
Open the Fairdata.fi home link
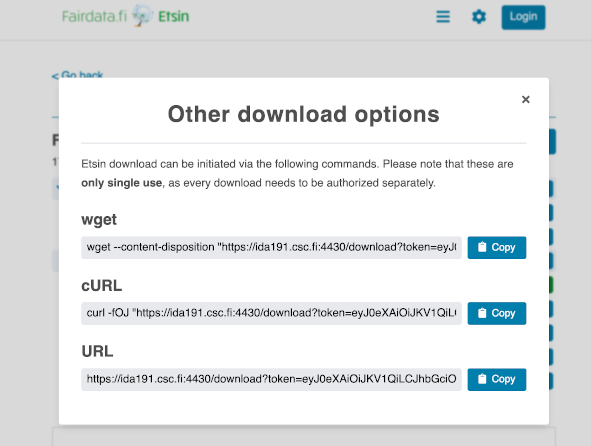coord(94,17)
